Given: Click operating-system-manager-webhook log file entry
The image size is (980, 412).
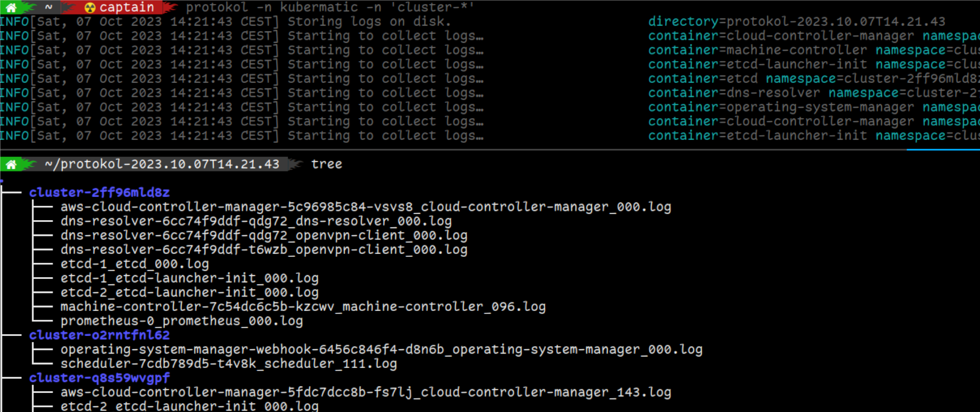Looking at the screenshot, I should (382, 349).
